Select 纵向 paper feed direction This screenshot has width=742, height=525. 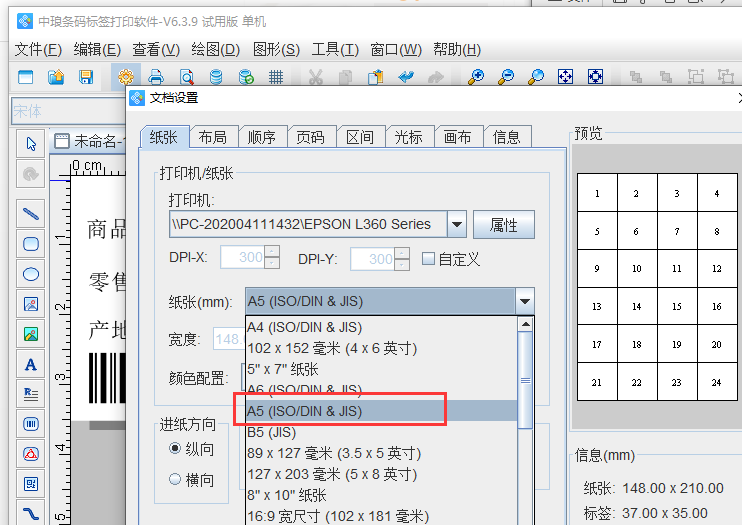176,450
